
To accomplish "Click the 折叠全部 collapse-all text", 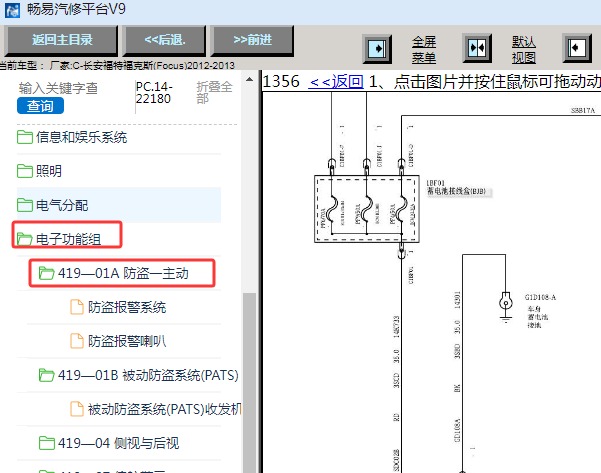I will tap(214, 92).
